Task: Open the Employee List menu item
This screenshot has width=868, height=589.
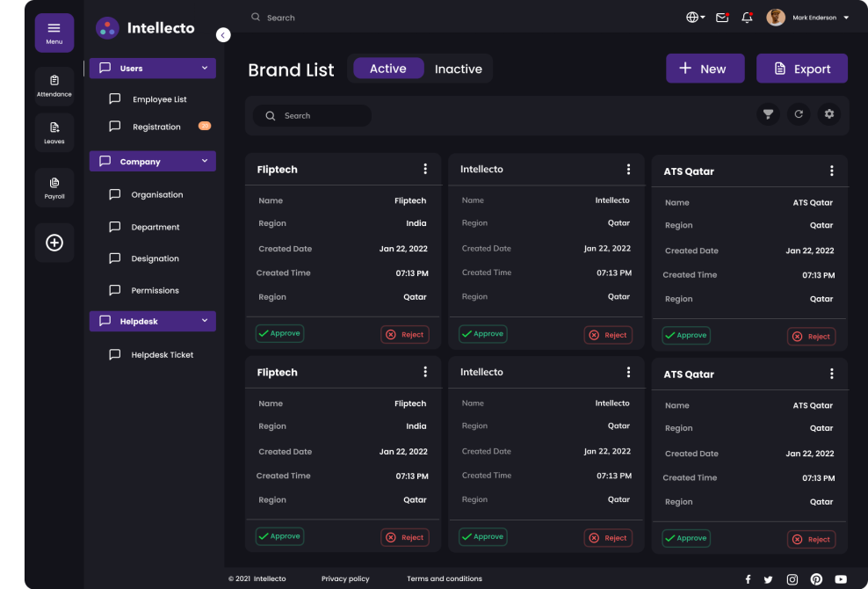Action: click(x=159, y=99)
